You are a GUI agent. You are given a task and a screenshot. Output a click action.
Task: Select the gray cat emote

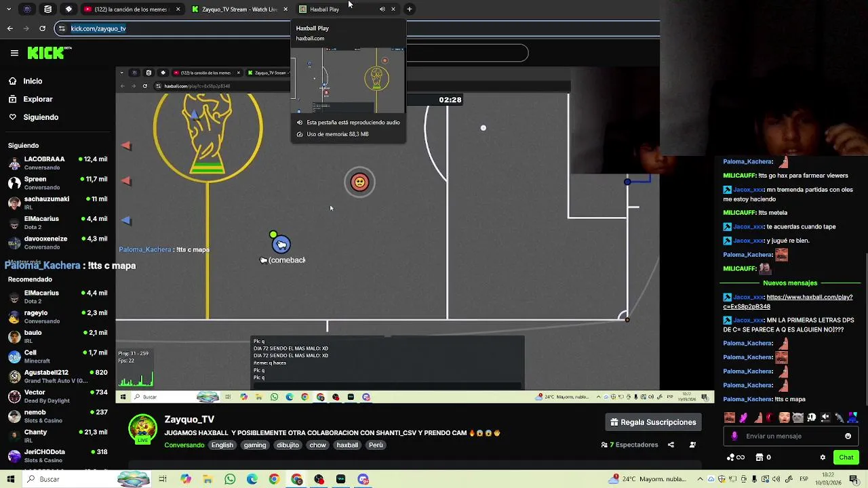pyautogui.click(x=798, y=418)
